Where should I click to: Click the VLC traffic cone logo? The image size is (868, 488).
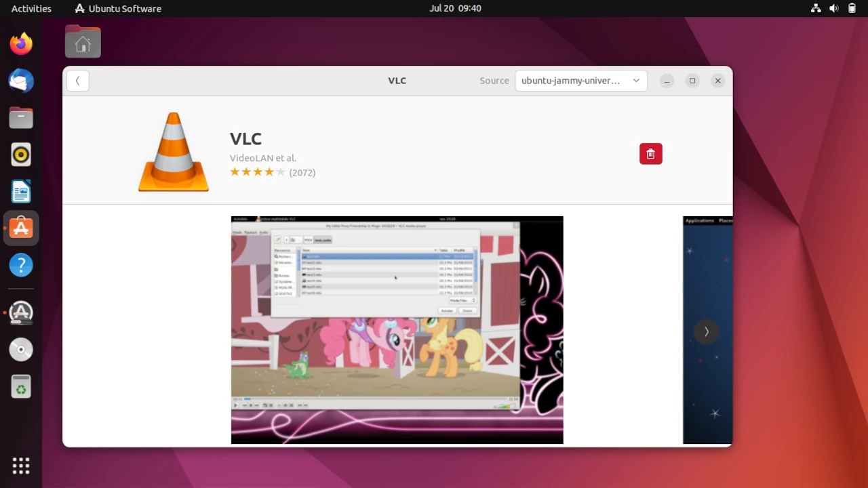point(174,152)
